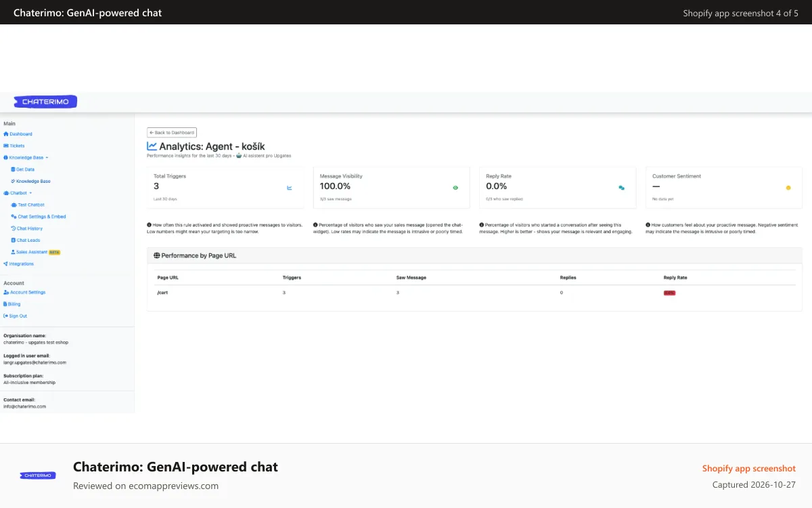Viewport: 812px width, 508px height.
Task: Click the langr.upgates@chaterimo.com email text
Action: [35, 362]
